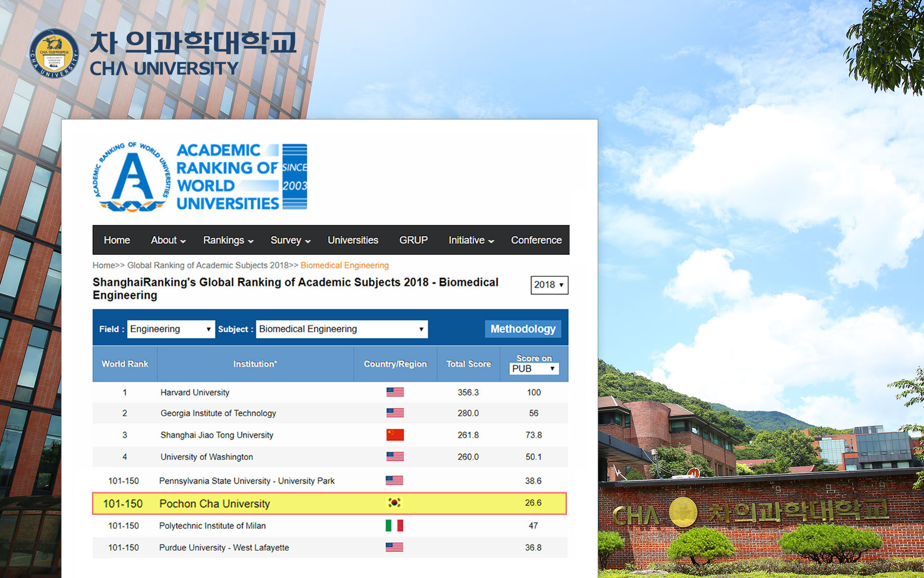Click the CHA University round emblem logo
This screenshot has width=924, height=578.
tap(54, 53)
